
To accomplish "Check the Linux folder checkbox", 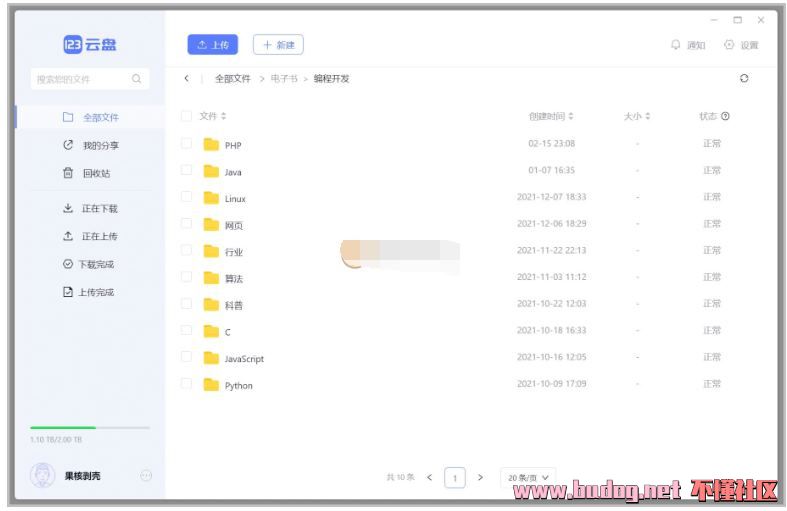I will click(x=186, y=197).
